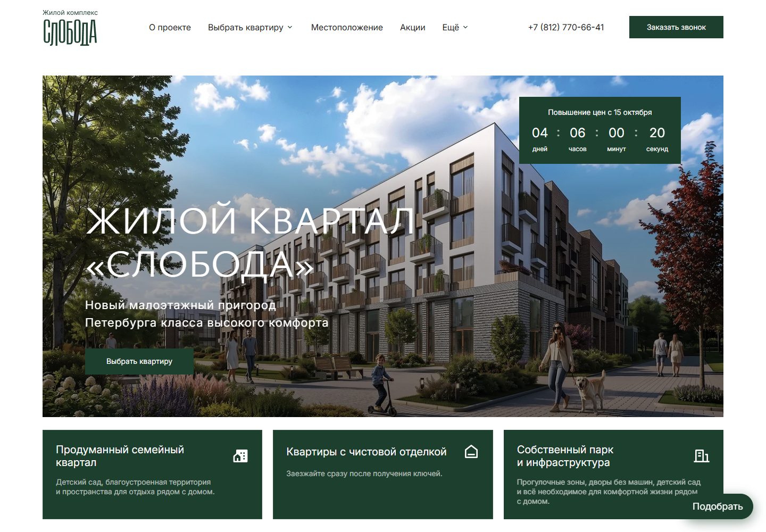Expand the 'Ещё' menu chevron
766x532 pixels.
click(465, 27)
